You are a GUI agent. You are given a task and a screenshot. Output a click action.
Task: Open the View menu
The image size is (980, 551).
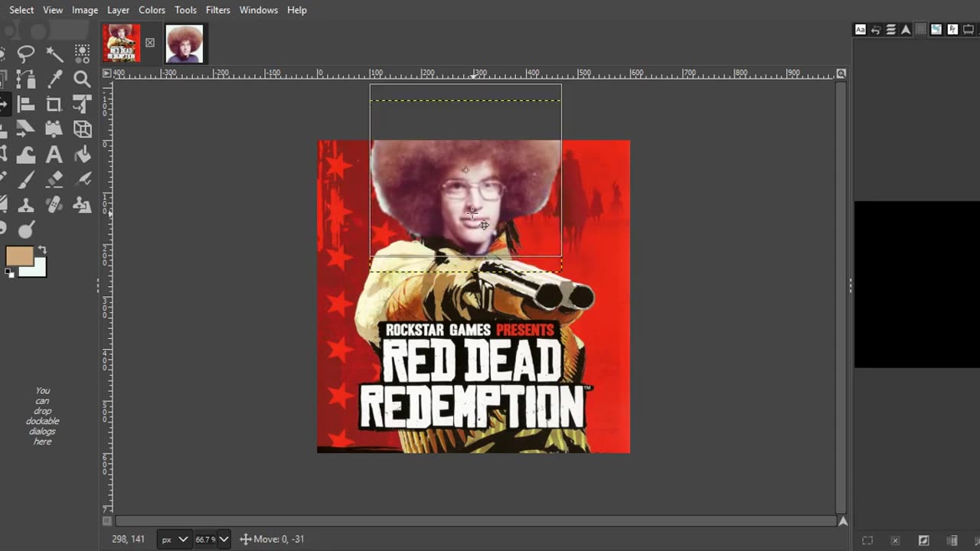point(53,10)
